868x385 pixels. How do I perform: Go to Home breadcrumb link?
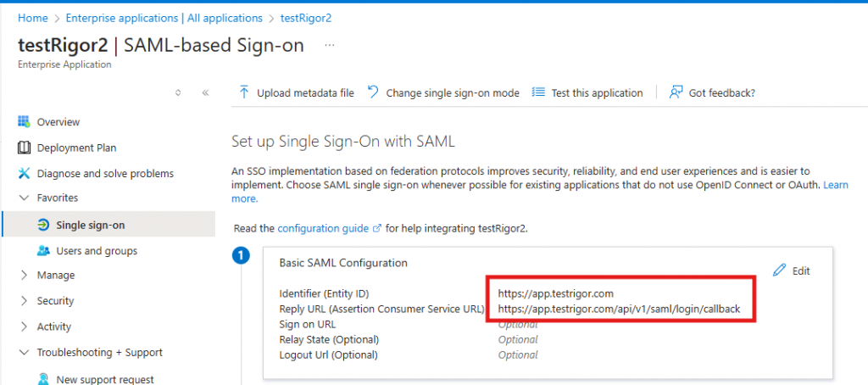click(x=32, y=18)
